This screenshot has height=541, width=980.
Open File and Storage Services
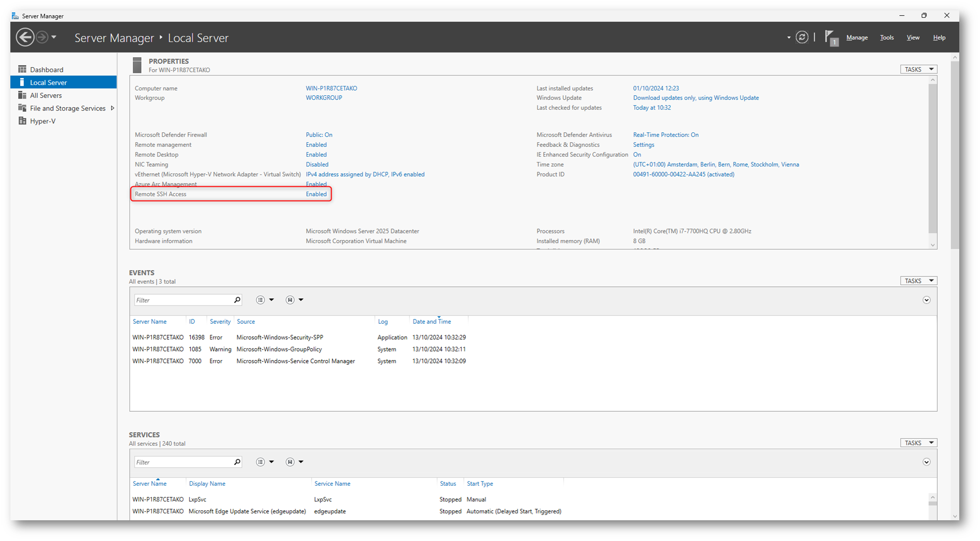click(68, 108)
